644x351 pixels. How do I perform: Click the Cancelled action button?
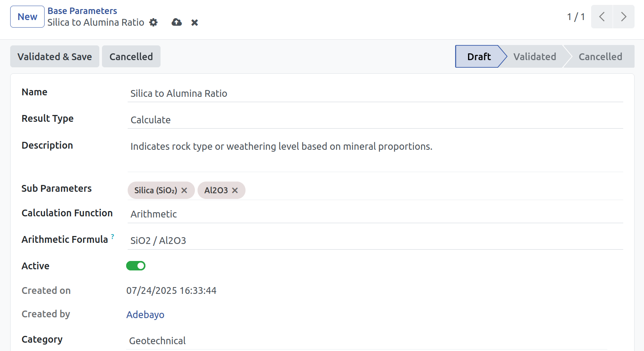131,57
